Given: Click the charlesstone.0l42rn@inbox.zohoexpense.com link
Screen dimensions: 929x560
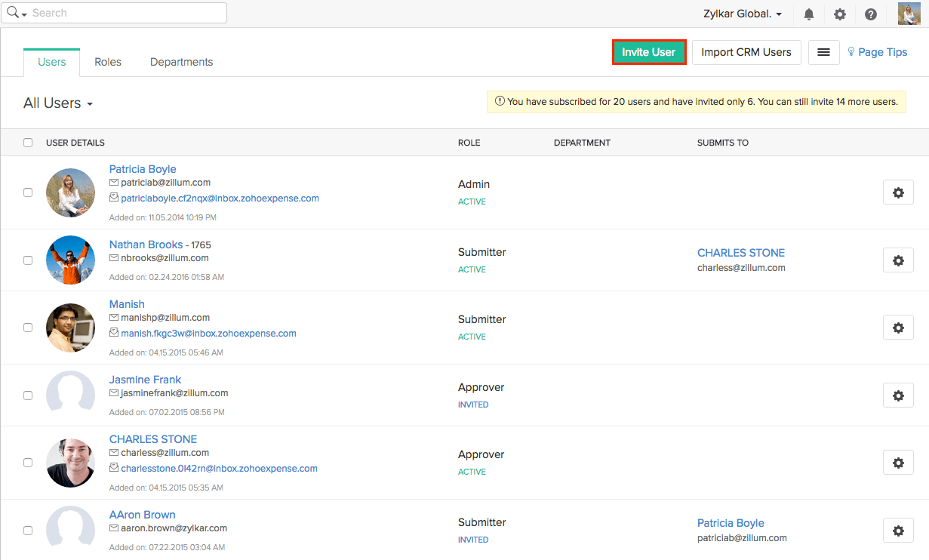Looking at the screenshot, I should point(219,468).
